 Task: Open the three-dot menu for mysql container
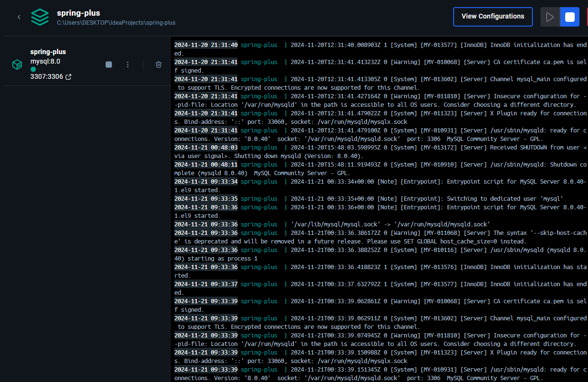pos(128,65)
